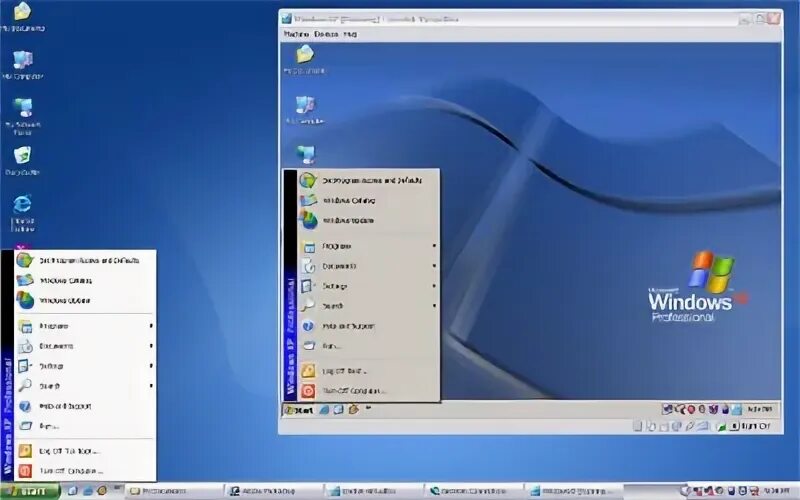Expand Settings submenu arrow in host Start menu

pos(151,366)
